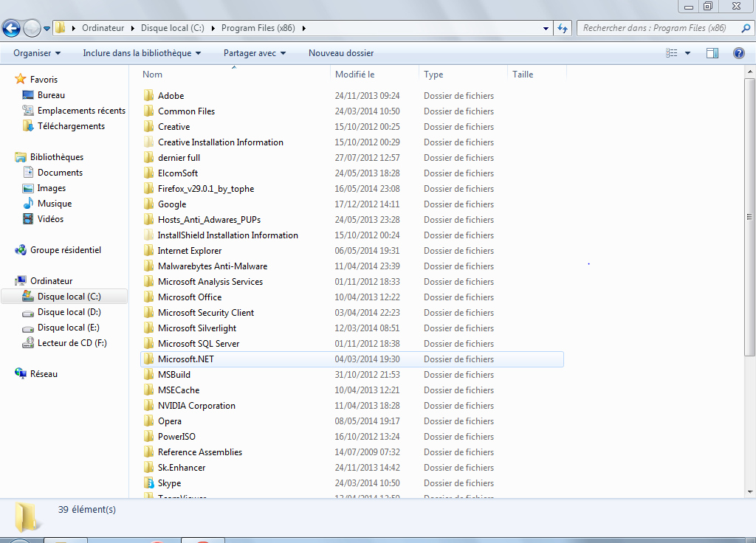Expand the arrow after Program Files (x86) breadcrumb
756x543 pixels.
(303, 28)
